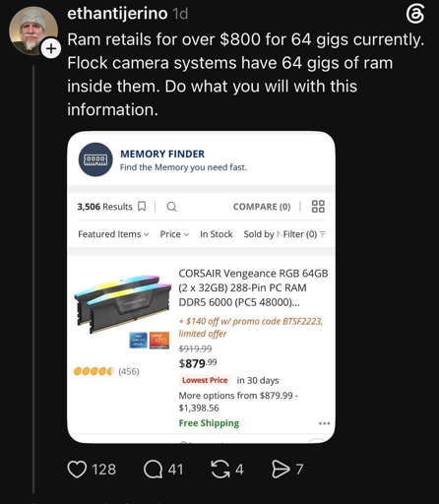Click the bookmark icon beside Results

tap(142, 207)
